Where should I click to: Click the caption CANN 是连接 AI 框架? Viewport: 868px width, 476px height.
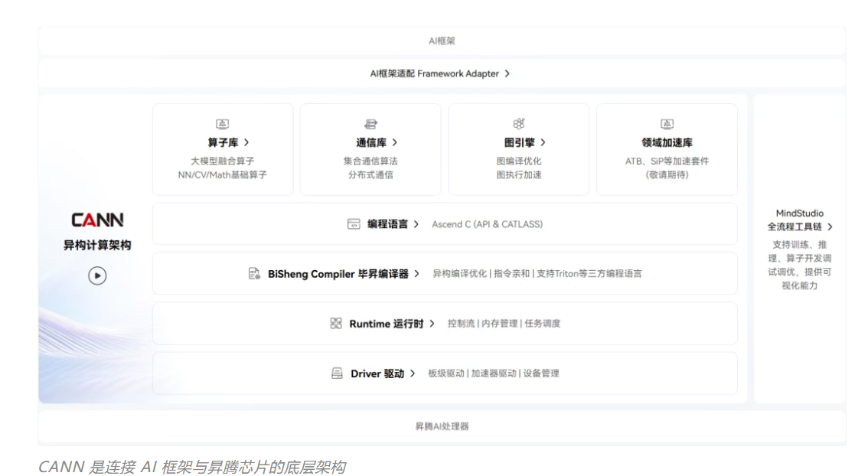pos(191,468)
